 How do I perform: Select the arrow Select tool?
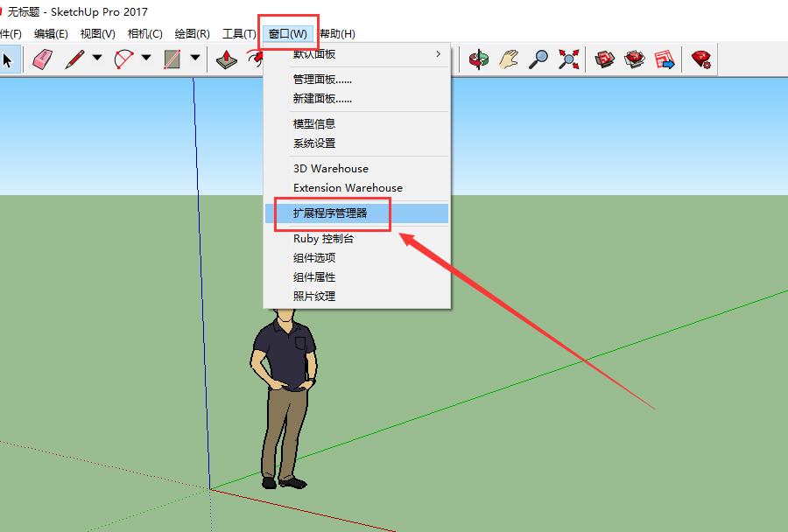8,59
